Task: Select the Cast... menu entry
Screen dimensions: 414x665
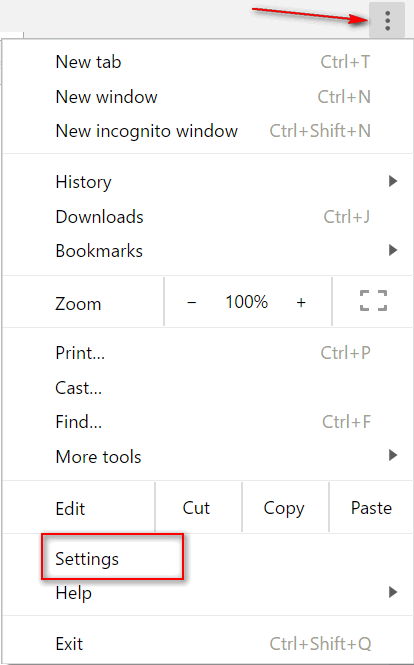Action: click(x=208, y=388)
